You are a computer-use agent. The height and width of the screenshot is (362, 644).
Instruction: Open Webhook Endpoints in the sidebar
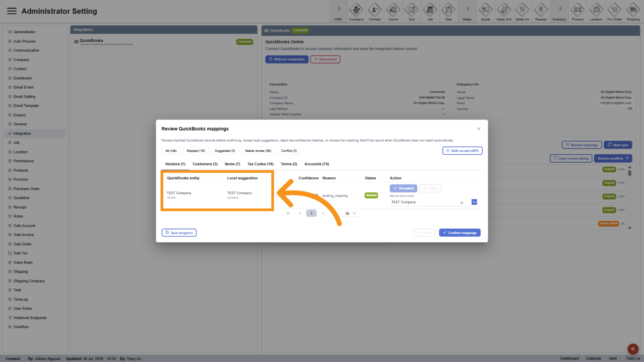coord(35,318)
